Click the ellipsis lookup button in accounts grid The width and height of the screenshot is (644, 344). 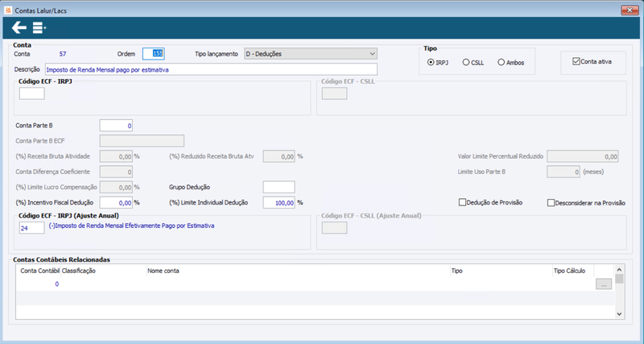point(603,284)
